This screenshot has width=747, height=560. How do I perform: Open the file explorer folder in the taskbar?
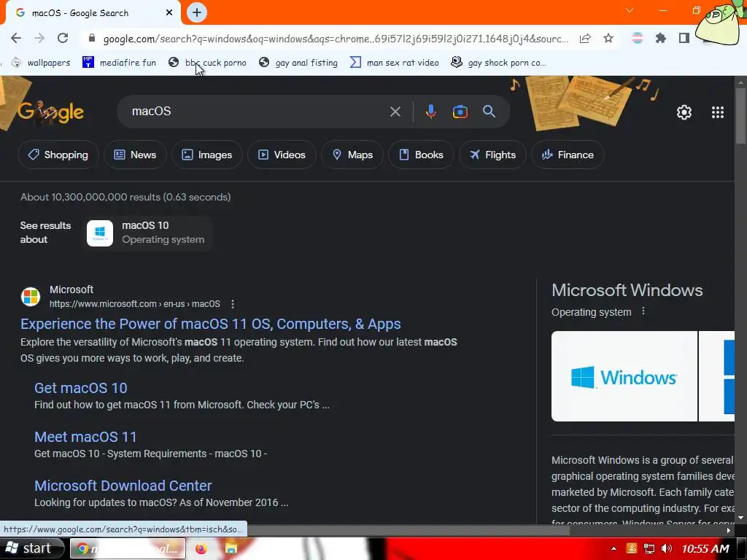point(231,548)
